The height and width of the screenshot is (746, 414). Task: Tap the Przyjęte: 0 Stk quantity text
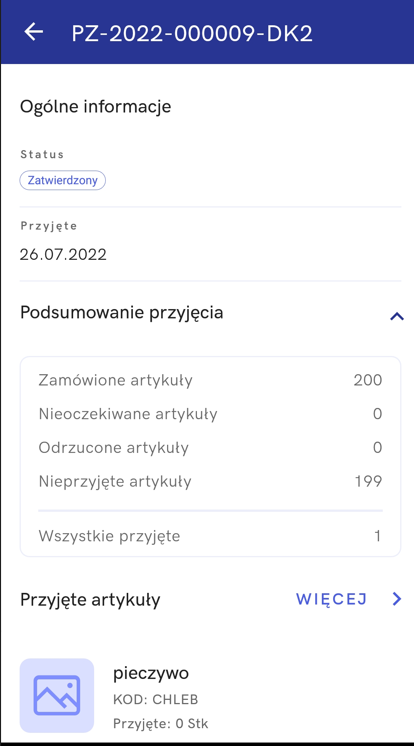tap(160, 724)
